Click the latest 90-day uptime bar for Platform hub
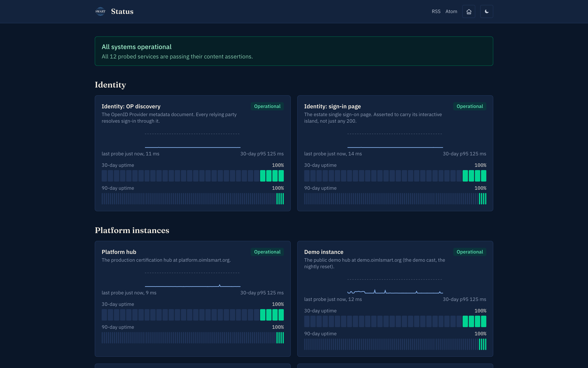The width and height of the screenshot is (588, 368). [x=283, y=338]
